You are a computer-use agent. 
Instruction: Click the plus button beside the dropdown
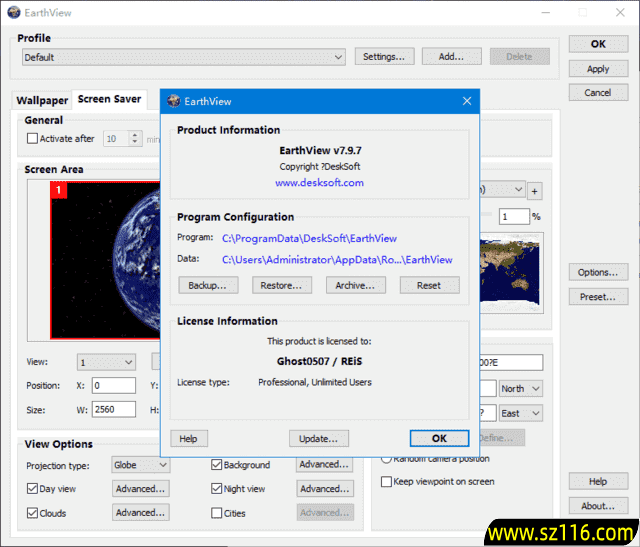tap(534, 190)
